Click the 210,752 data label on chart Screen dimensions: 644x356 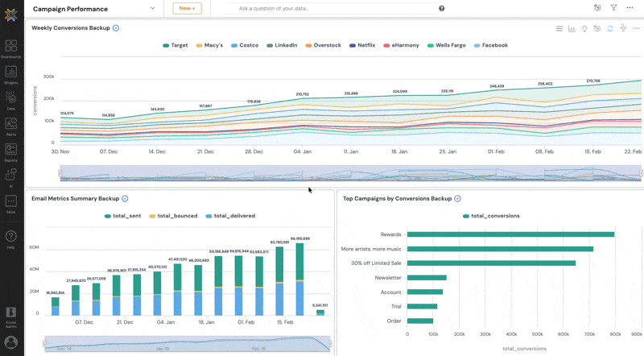tap(303, 94)
